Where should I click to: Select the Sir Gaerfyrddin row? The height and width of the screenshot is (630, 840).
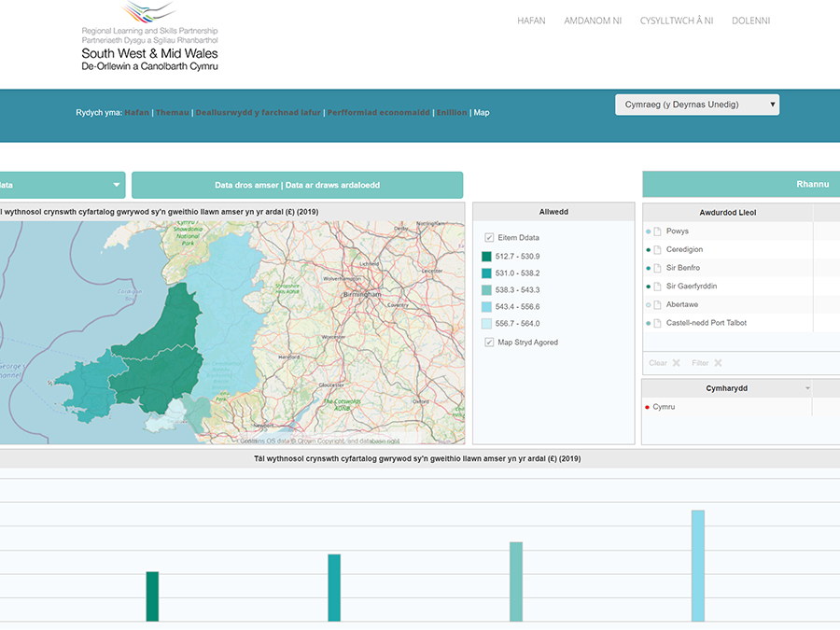coord(691,287)
